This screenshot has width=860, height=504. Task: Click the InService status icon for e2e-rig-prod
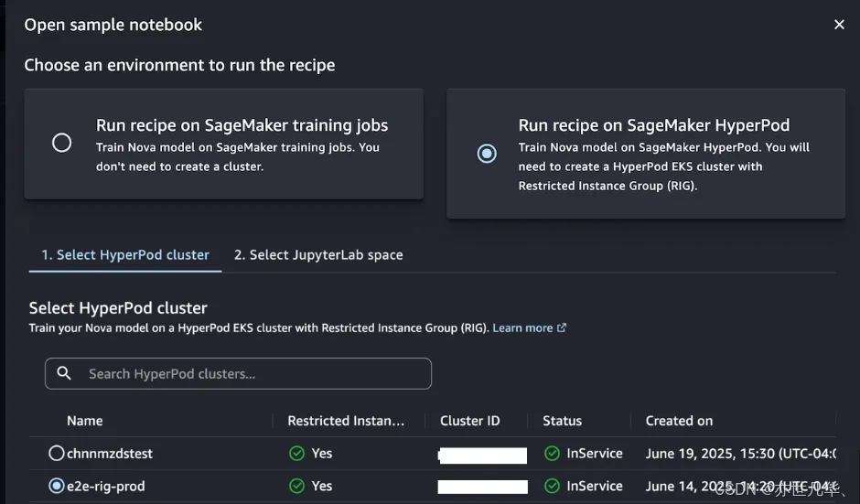(x=552, y=486)
